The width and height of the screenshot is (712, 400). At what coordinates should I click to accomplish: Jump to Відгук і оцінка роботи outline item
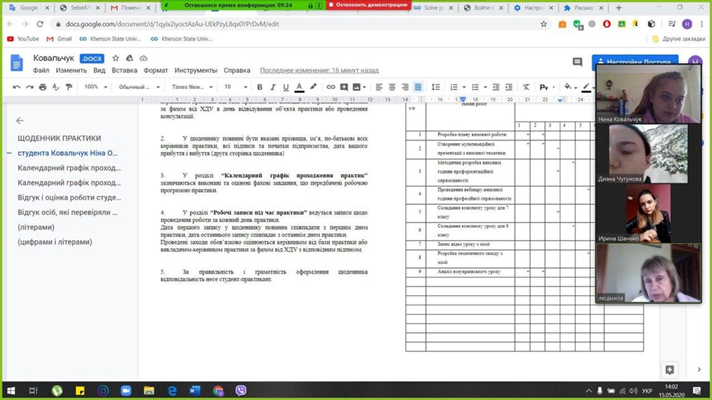pyautogui.click(x=69, y=198)
